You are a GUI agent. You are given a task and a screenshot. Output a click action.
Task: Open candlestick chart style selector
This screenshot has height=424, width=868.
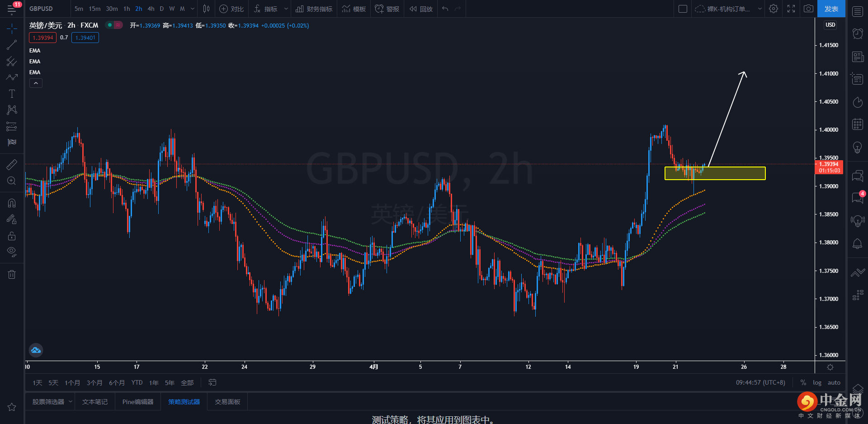click(206, 9)
